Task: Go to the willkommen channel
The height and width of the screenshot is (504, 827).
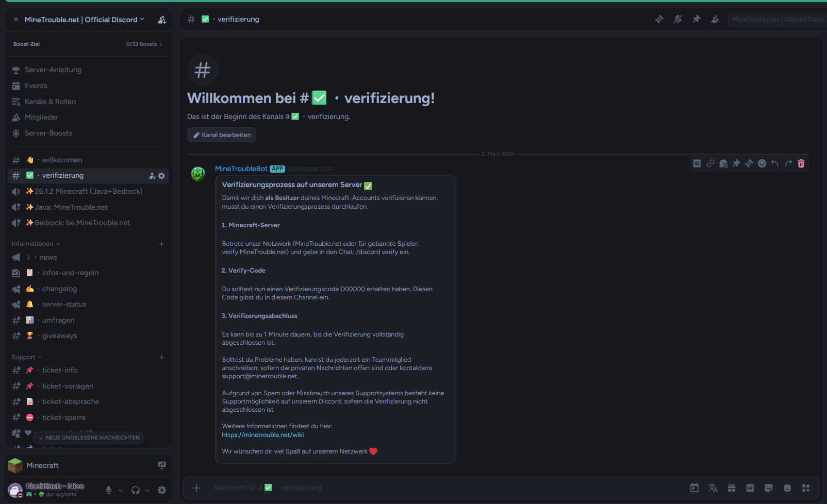Action: 88,160
